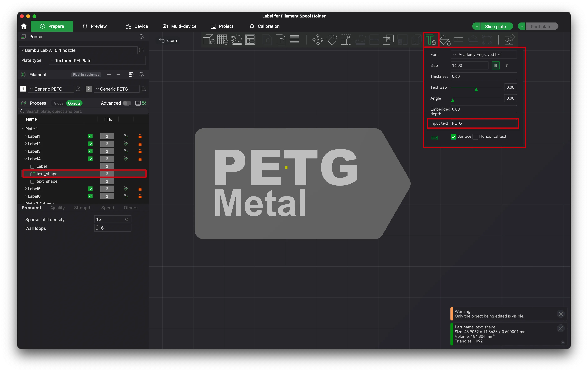This screenshot has height=372, width=588.
Task: Edit filament 2 Generic PETG preset
Action: (144, 89)
